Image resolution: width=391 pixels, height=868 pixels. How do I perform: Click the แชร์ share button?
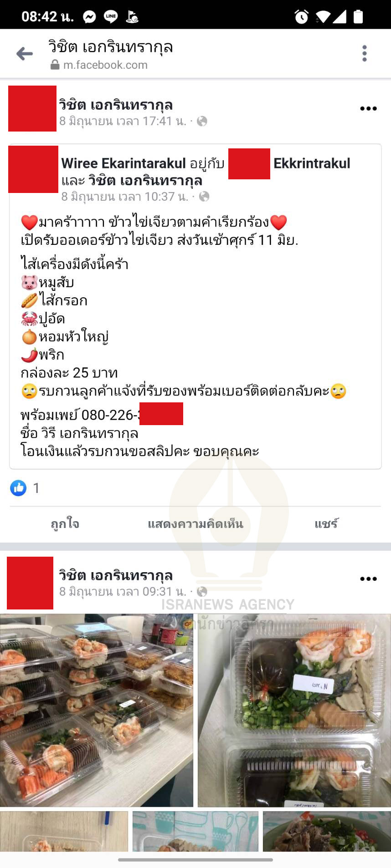(326, 524)
